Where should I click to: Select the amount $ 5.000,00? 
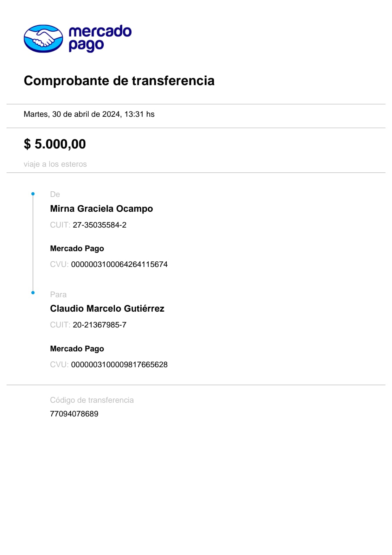tap(55, 144)
